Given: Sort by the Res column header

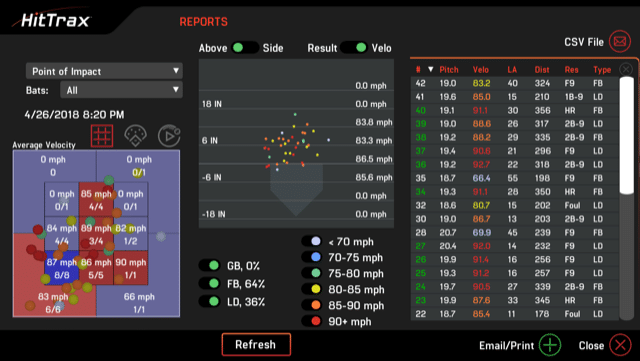Looking at the screenshot, I should (x=571, y=70).
